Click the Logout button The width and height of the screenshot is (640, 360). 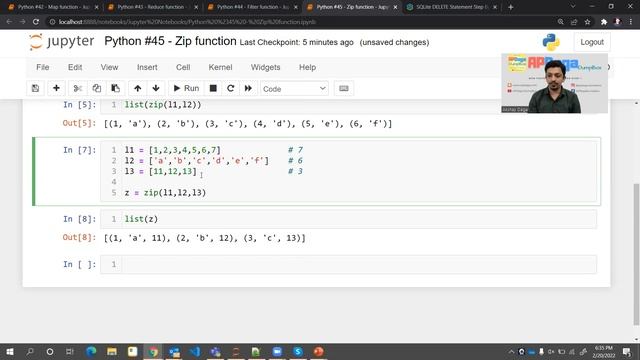[592, 42]
